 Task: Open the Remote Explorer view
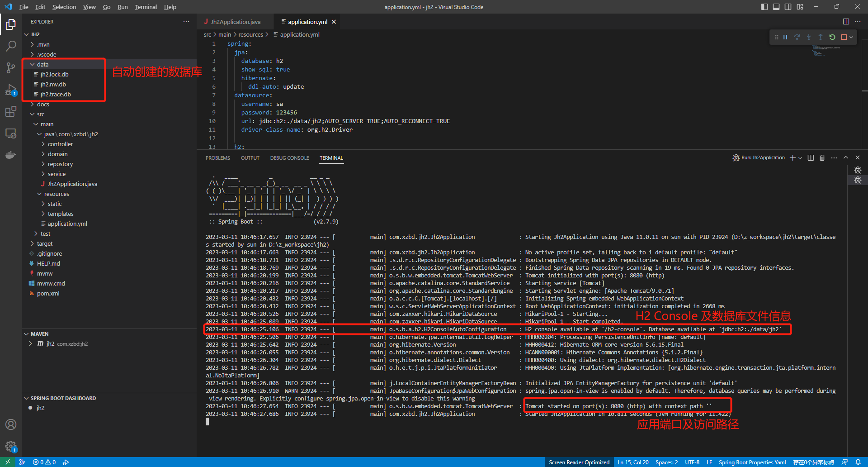[11, 133]
